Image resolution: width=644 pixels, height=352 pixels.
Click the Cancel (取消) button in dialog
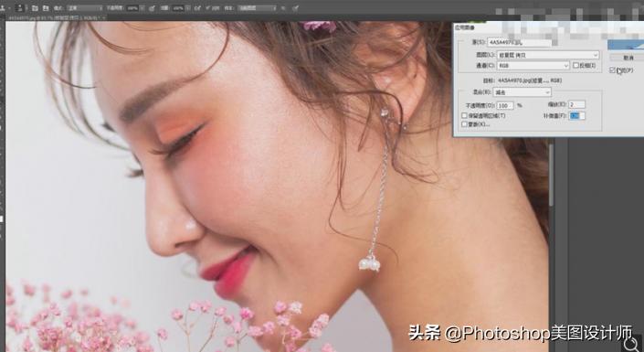point(628,58)
